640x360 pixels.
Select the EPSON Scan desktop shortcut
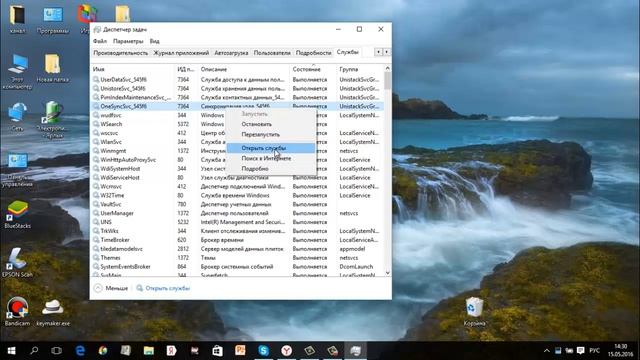click(x=17, y=263)
